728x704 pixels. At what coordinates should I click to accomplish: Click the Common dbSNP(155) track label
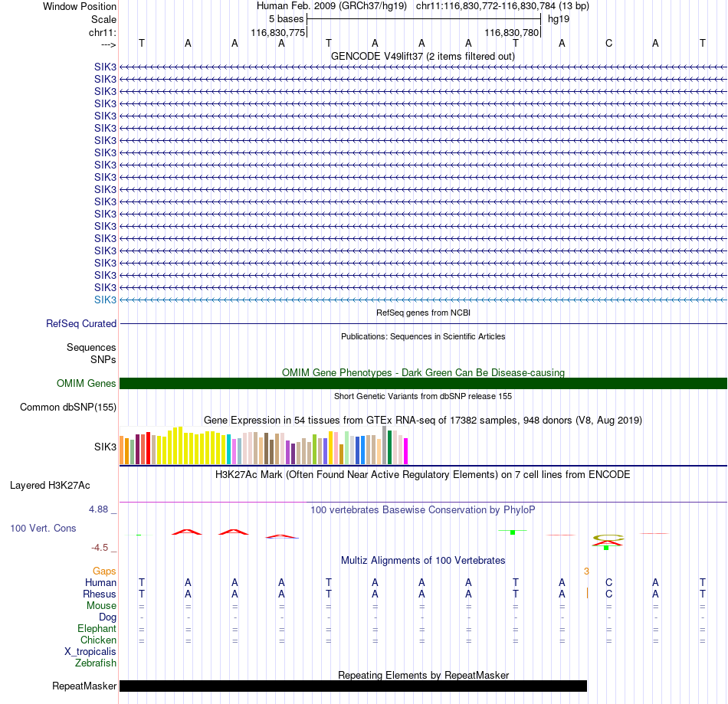coord(68,407)
